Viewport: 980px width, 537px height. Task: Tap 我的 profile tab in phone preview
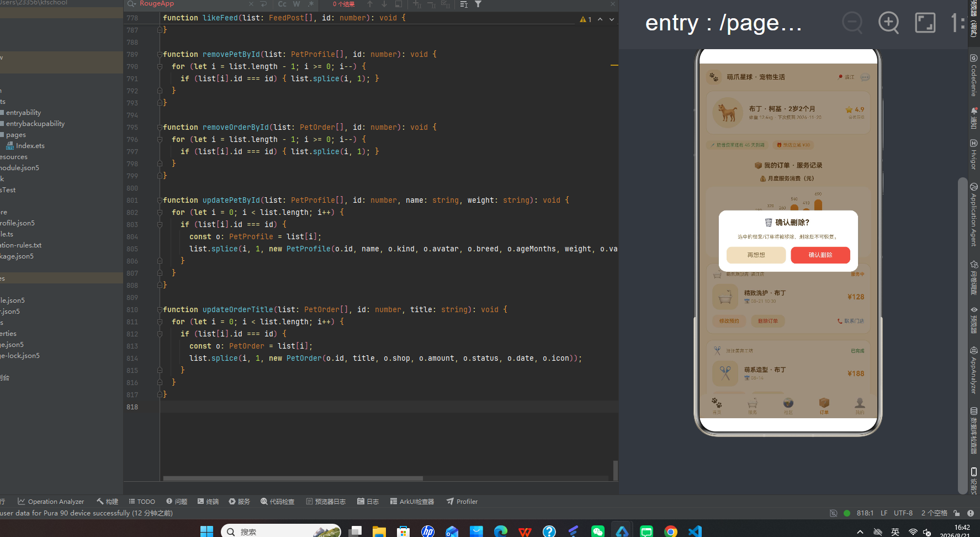click(x=860, y=406)
